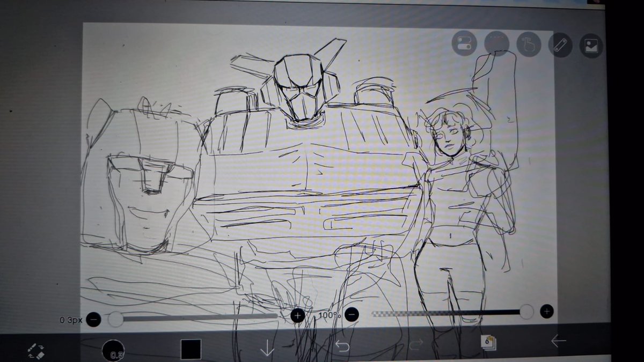Undo the last stroke
The height and width of the screenshot is (362, 644).
coord(342,346)
